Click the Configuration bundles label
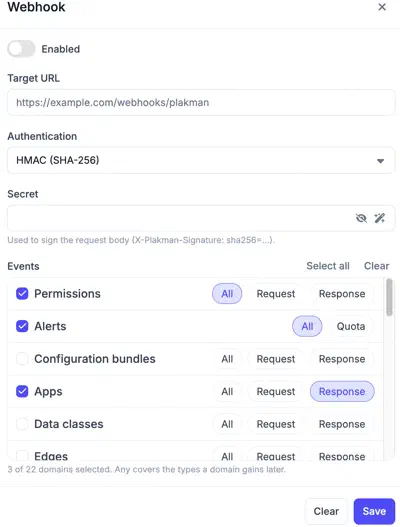The height and width of the screenshot is (527, 400). (95, 359)
